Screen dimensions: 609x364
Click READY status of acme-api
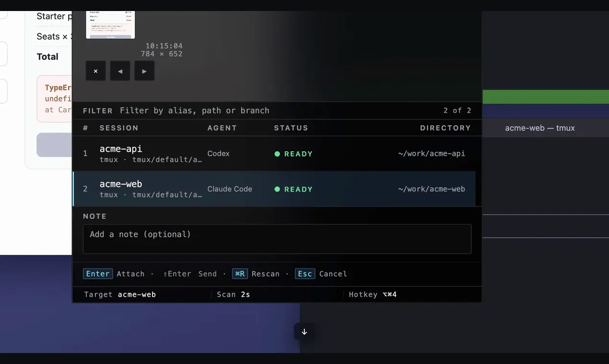click(x=293, y=154)
